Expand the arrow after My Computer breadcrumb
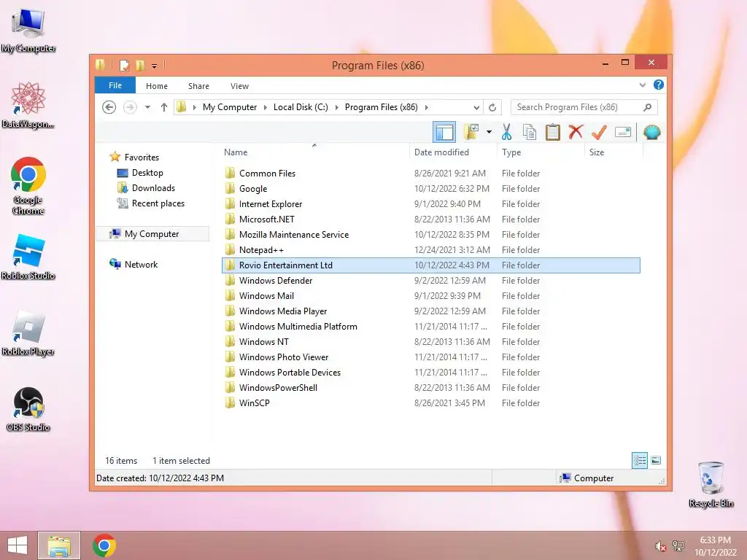Image resolution: width=747 pixels, height=560 pixels. [x=266, y=107]
